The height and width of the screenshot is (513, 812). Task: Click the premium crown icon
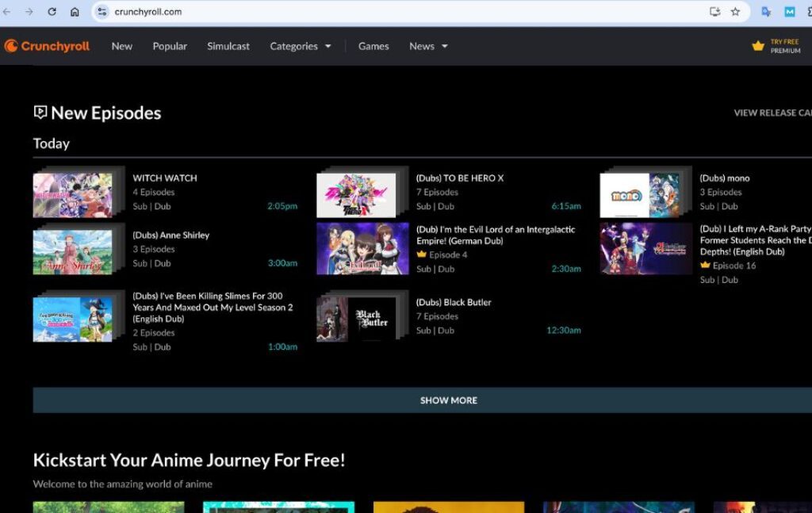[758, 46]
